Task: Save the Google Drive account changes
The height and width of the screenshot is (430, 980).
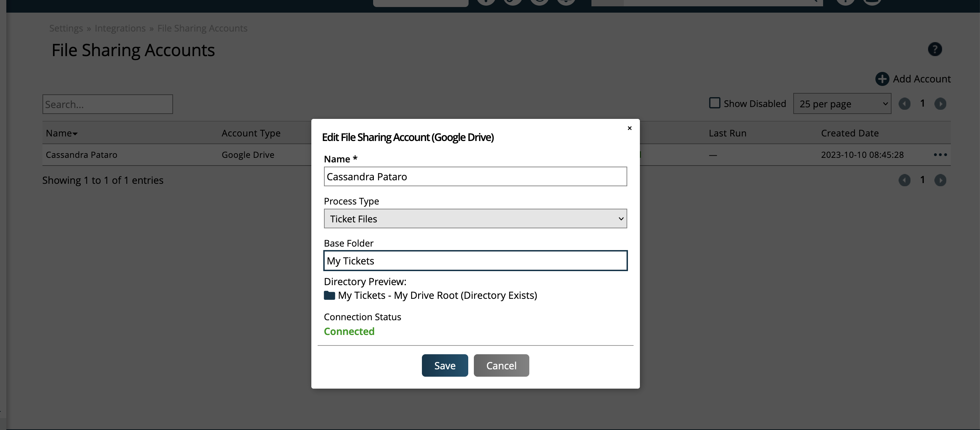Action: pyautogui.click(x=444, y=365)
